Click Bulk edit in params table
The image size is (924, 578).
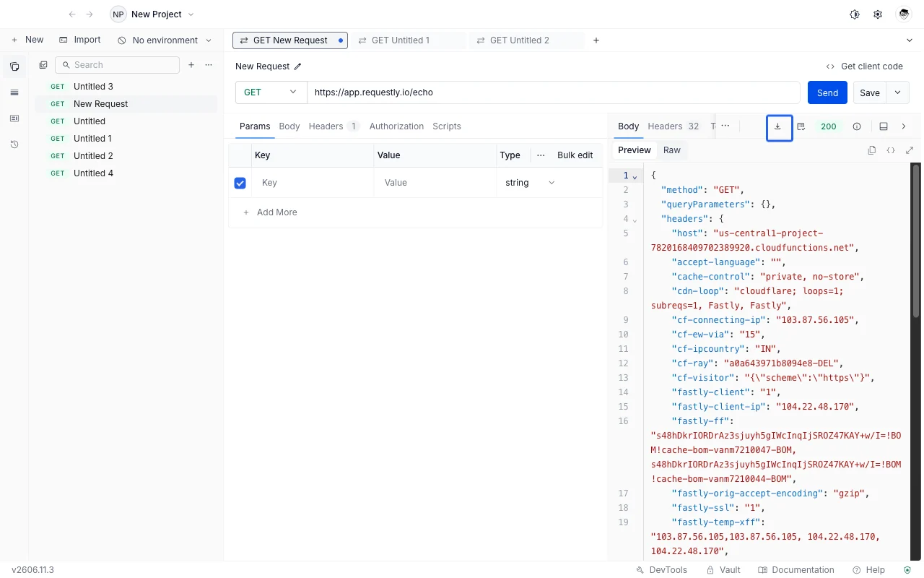(x=575, y=155)
